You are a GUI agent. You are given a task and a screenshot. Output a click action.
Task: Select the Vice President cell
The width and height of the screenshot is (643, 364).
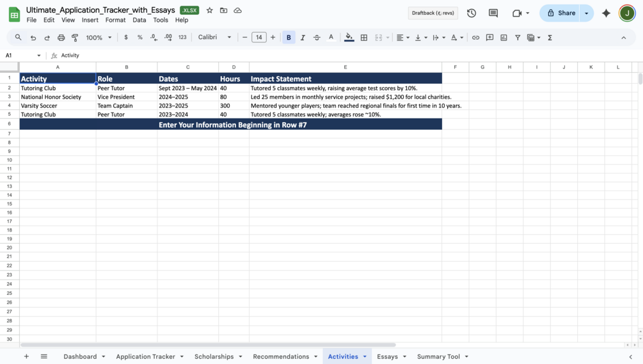pos(127,97)
